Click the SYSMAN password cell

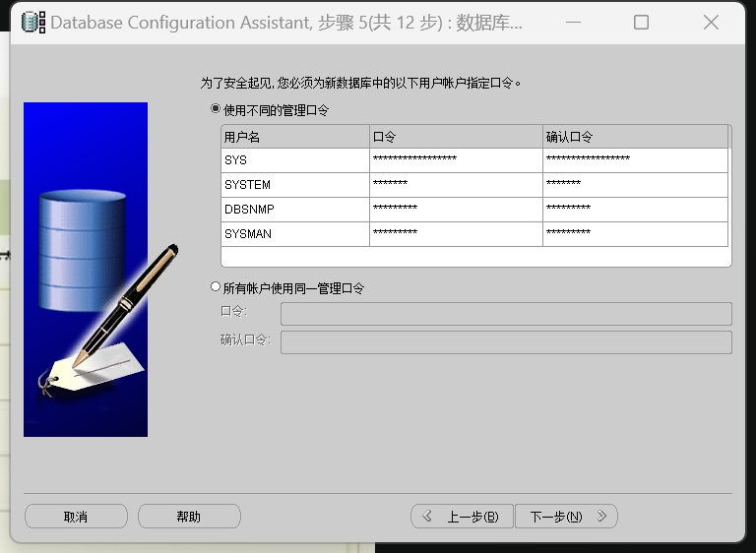tap(456, 234)
